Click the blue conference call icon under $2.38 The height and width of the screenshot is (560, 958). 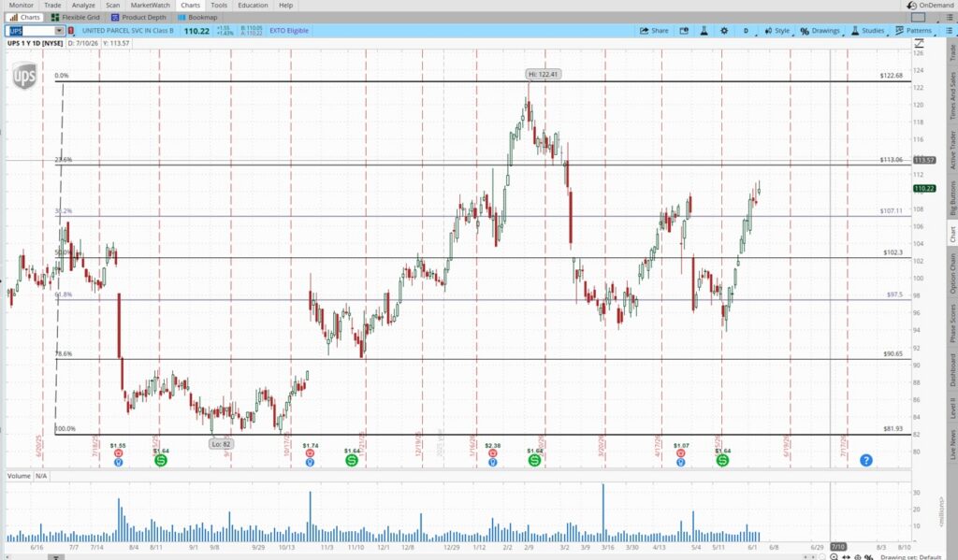[492, 462]
